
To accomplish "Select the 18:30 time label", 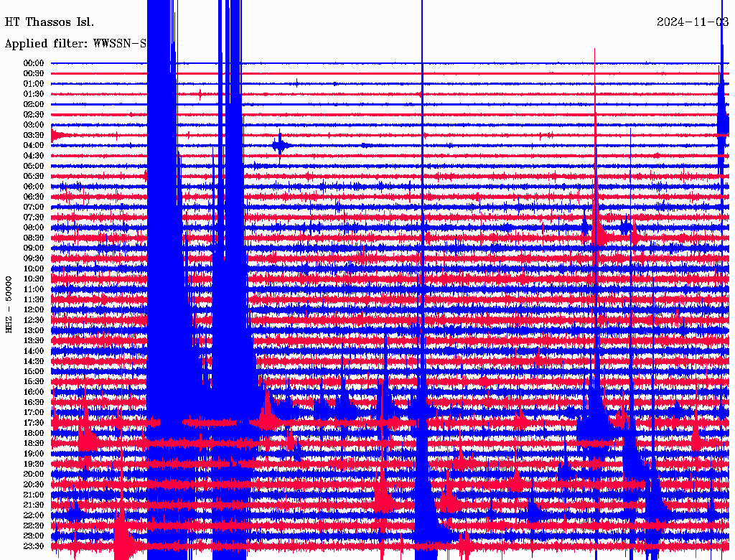I will (34, 443).
